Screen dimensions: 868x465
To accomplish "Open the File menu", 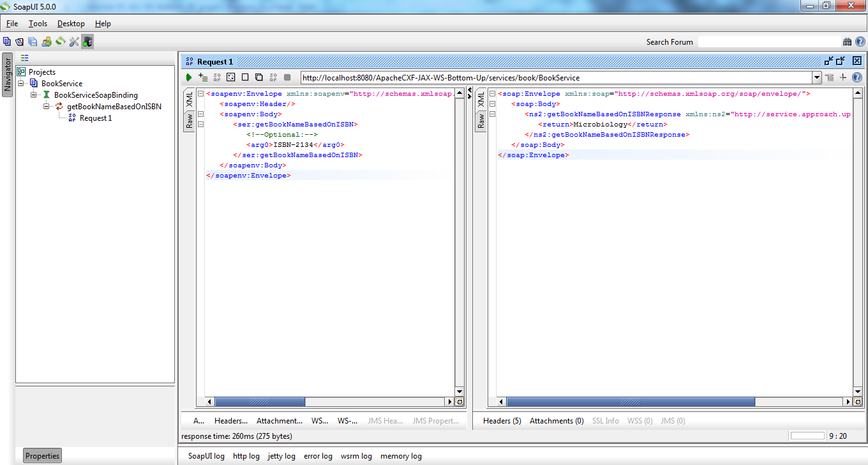I will tap(12, 24).
